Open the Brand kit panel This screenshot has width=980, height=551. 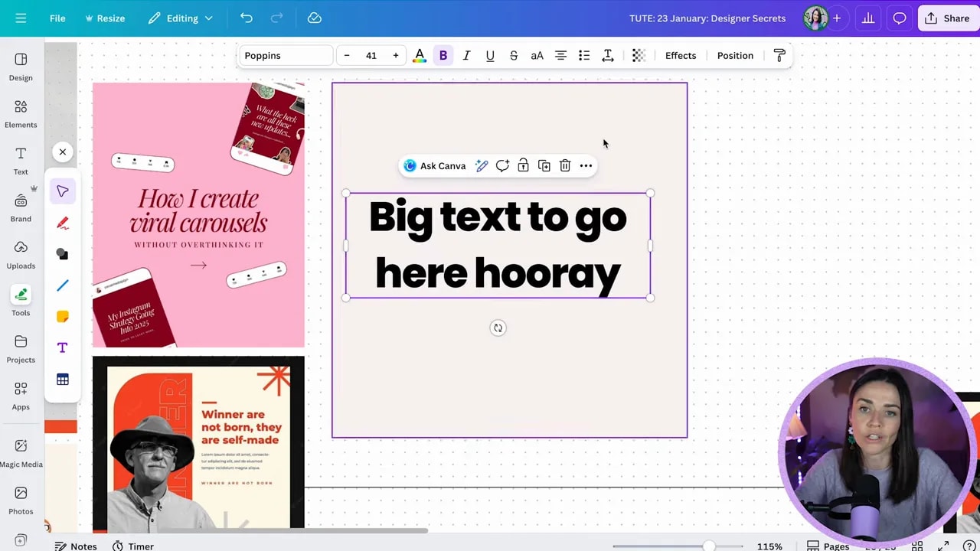pos(20,207)
